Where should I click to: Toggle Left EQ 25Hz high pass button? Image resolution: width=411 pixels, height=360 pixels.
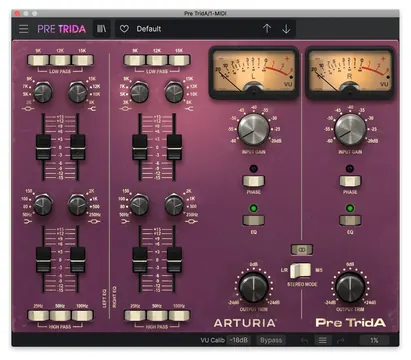pyautogui.click(x=38, y=315)
